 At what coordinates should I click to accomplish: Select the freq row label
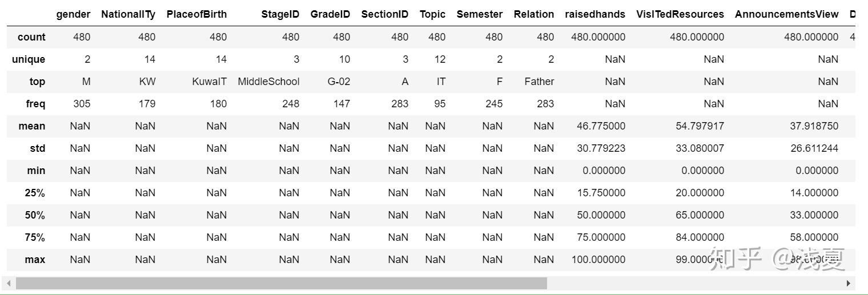[x=35, y=104]
